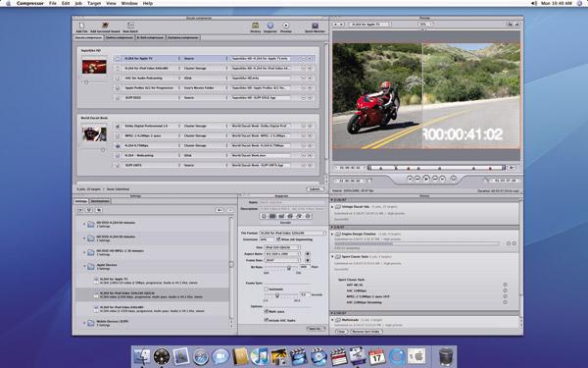Click the third icon in the Settings toolbar
588x368 pixels.
coord(99,210)
